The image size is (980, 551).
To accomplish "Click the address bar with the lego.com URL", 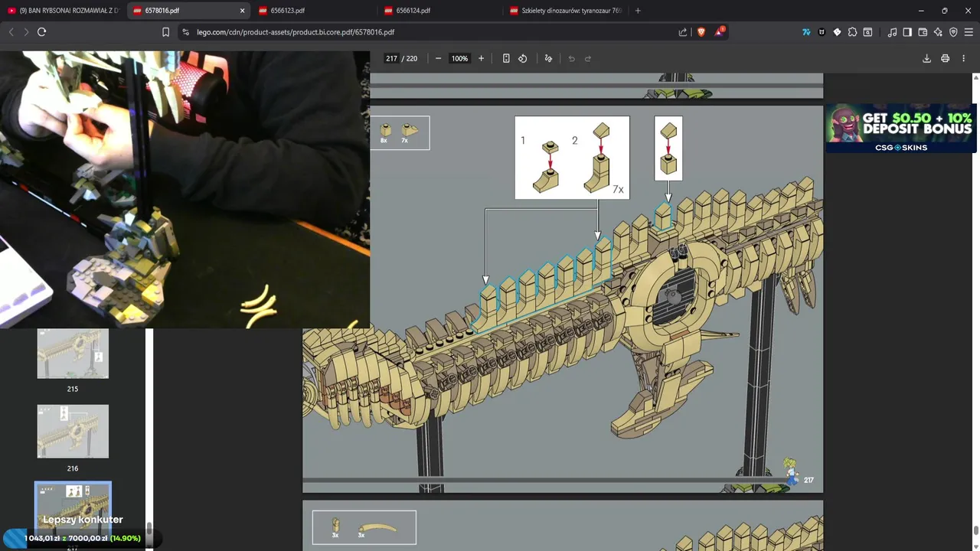I will [x=295, y=32].
